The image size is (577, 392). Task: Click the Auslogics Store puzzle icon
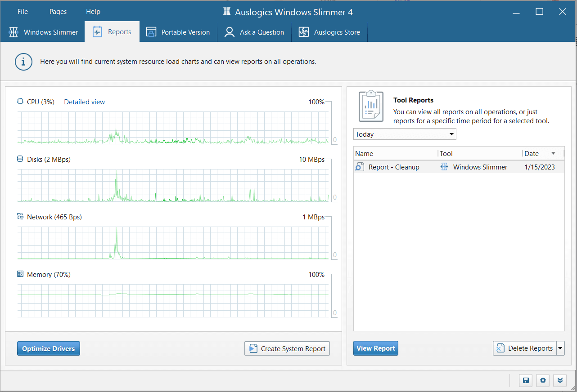[304, 32]
